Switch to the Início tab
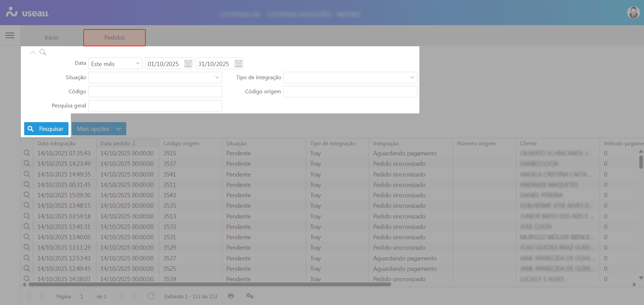The height and width of the screenshot is (305, 644). point(52,38)
